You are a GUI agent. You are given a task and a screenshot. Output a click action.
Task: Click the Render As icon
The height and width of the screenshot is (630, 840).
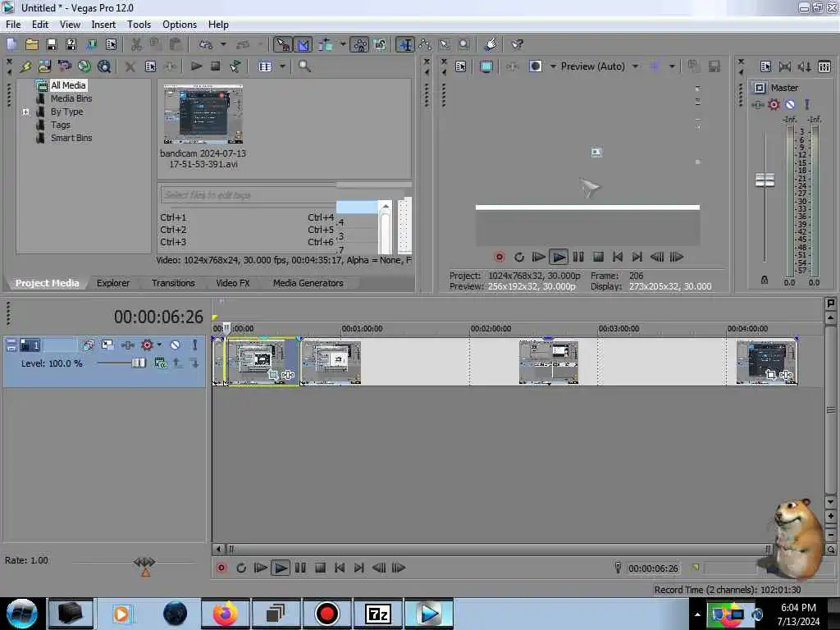[91, 44]
